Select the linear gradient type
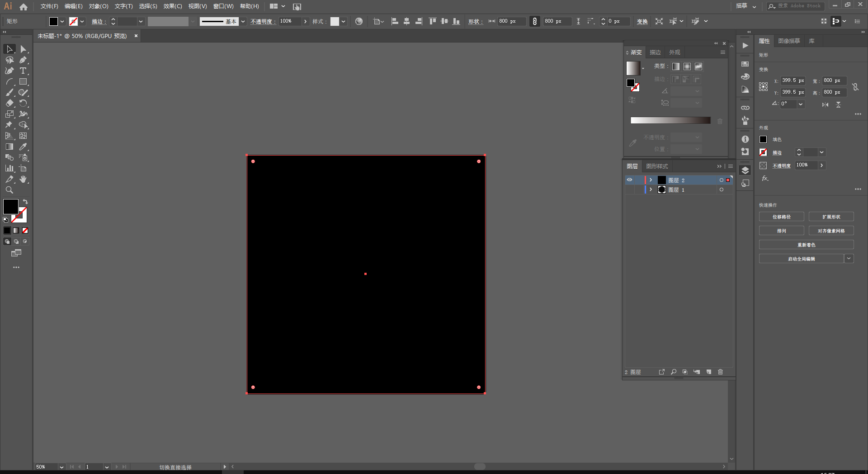Screen dimensions: 868x474 675,66
